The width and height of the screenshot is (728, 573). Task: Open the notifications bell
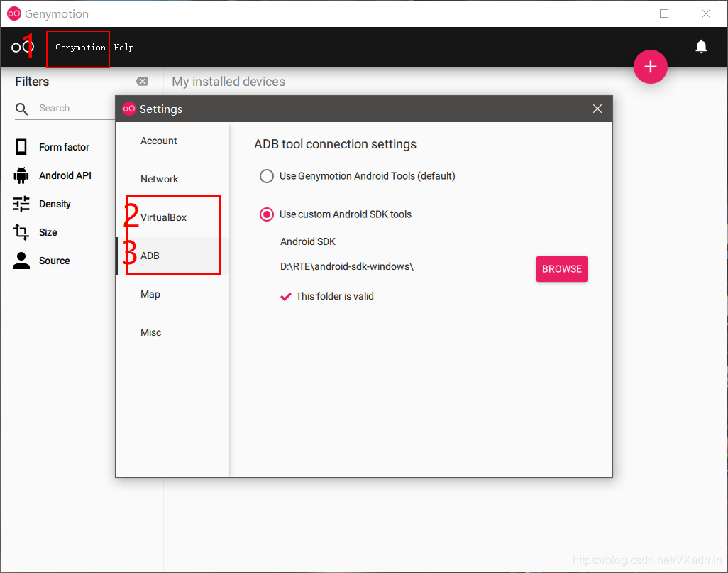click(x=701, y=46)
